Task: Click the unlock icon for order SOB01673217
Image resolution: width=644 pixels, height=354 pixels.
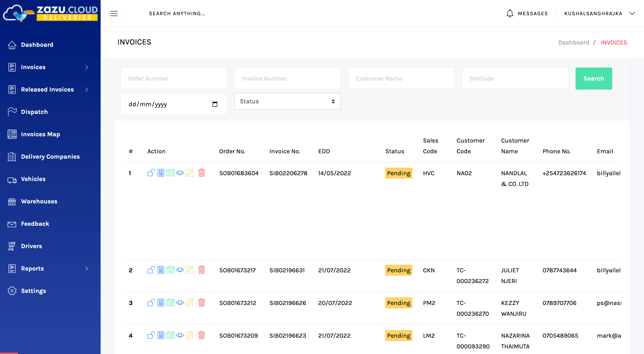Action: (x=151, y=270)
